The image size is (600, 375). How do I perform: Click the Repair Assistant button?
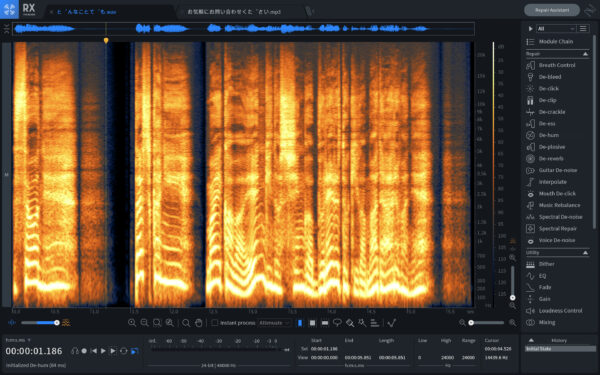552,10
